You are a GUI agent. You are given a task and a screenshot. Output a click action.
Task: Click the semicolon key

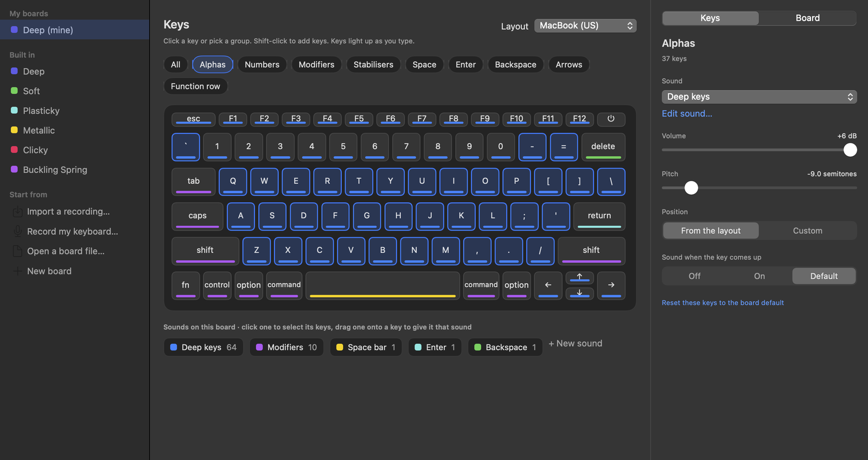(524, 216)
